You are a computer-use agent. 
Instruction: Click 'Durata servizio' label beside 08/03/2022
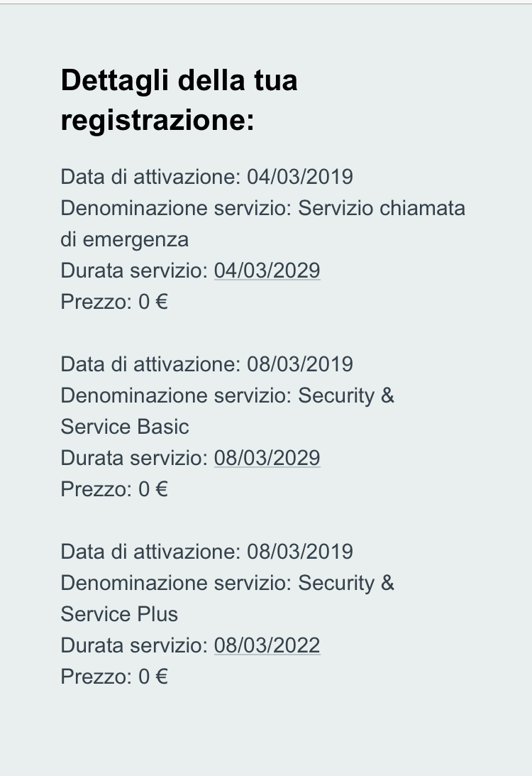(x=134, y=645)
